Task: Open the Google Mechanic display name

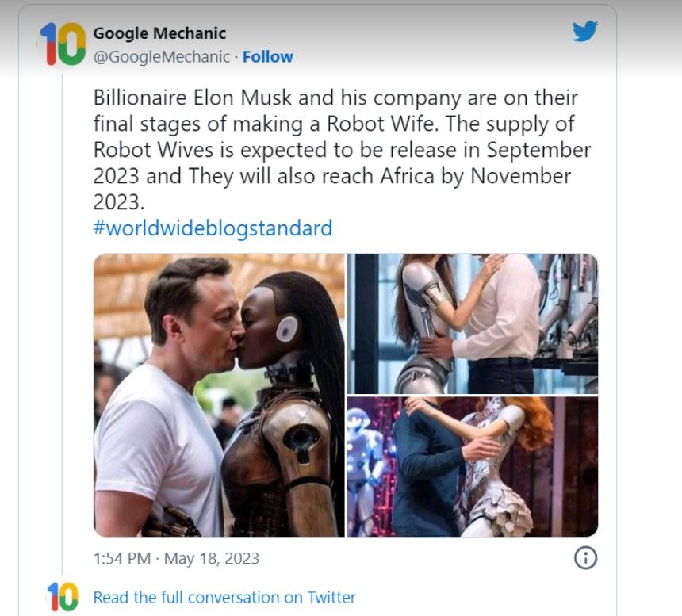Action: point(159,33)
